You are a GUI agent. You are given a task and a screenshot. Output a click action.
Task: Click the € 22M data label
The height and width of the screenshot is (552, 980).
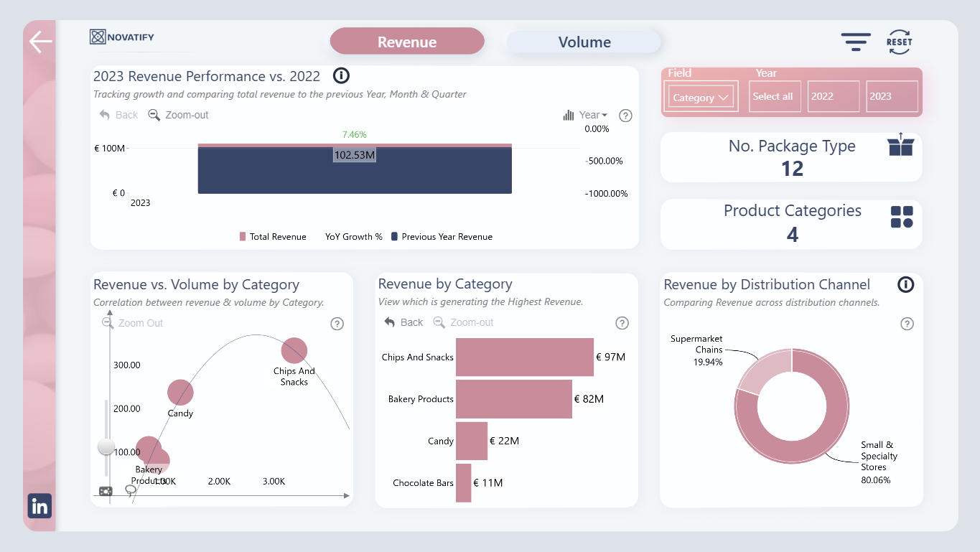click(504, 441)
